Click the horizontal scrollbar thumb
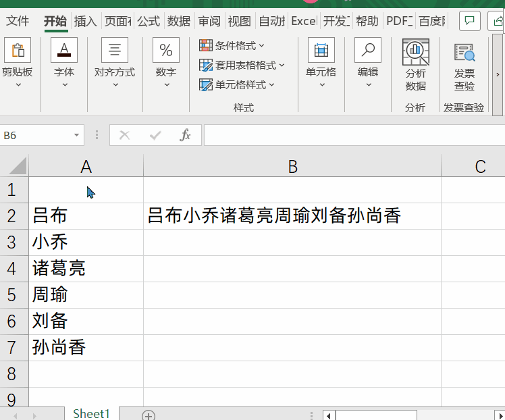The width and height of the screenshot is (505, 420). point(376,416)
